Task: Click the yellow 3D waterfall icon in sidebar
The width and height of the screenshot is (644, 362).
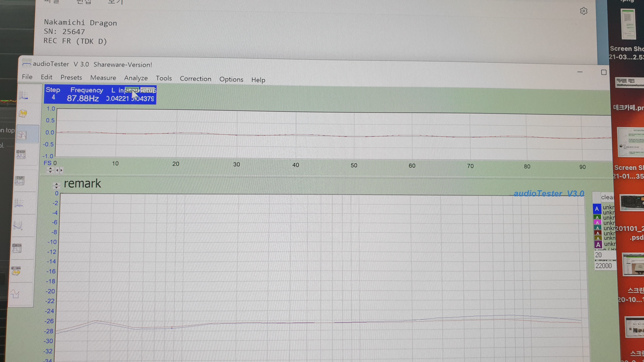Action: click(23, 114)
